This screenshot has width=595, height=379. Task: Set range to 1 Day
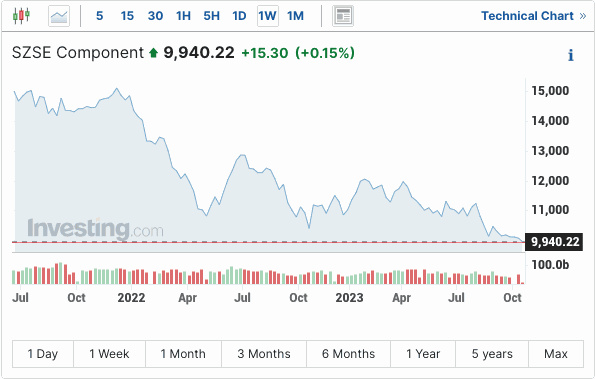[43, 354]
